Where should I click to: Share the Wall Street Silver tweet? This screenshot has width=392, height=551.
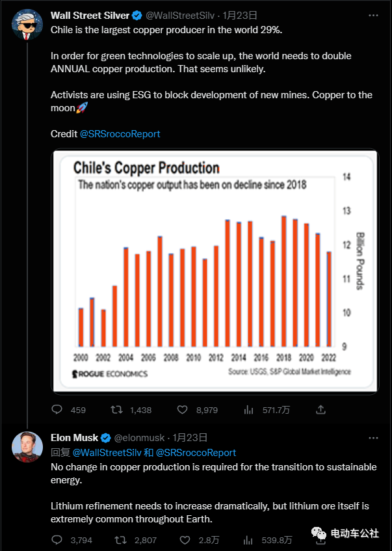[320, 410]
